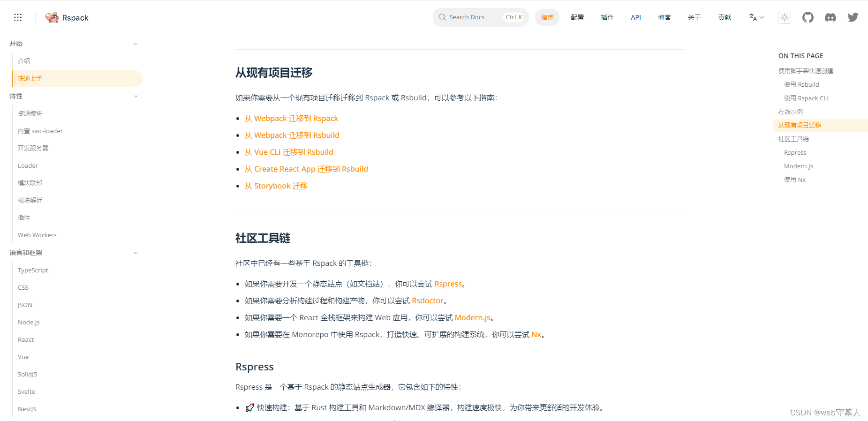Select the 配置 nav tab
868x421 pixels.
577,17
